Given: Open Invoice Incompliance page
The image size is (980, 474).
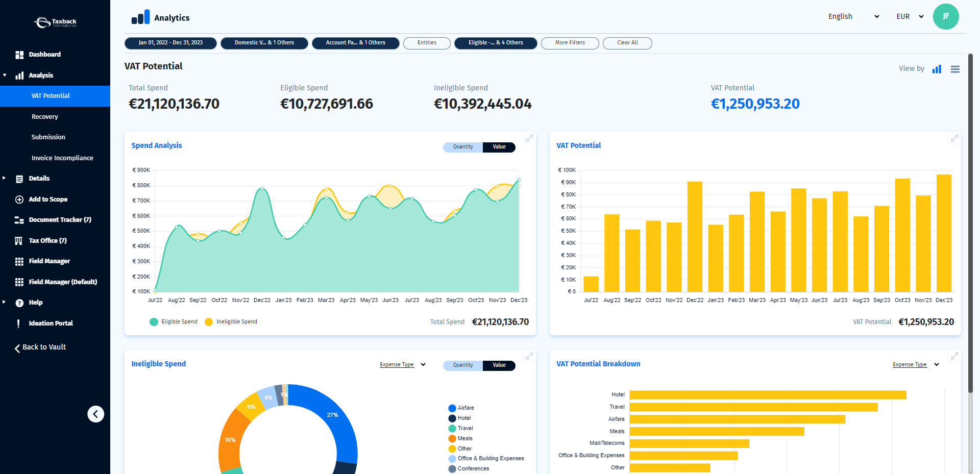Looking at the screenshot, I should click(x=62, y=158).
